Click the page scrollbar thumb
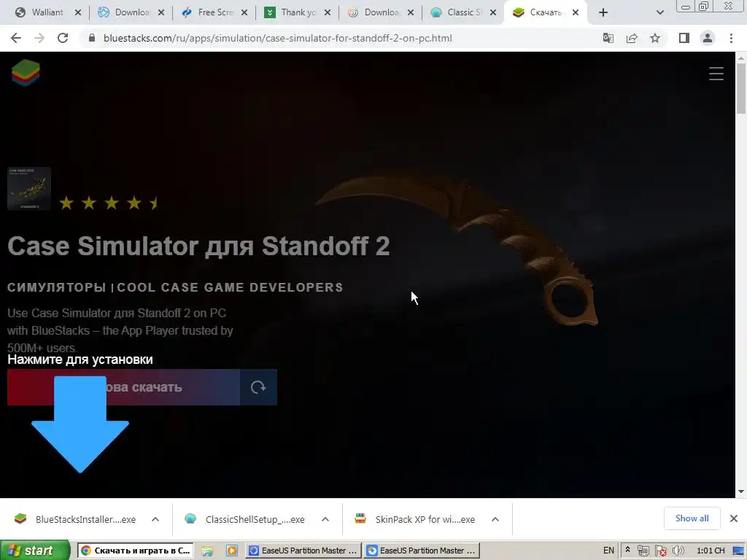 pyautogui.click(x=741, y=88)
